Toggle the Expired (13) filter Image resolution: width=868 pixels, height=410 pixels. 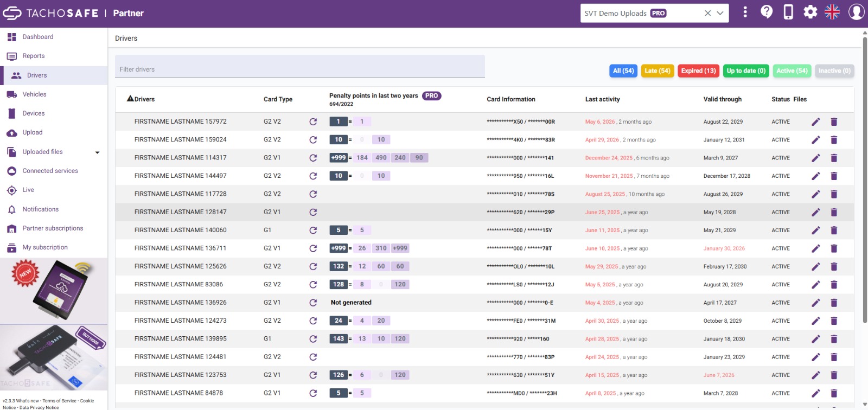(698, 71)
